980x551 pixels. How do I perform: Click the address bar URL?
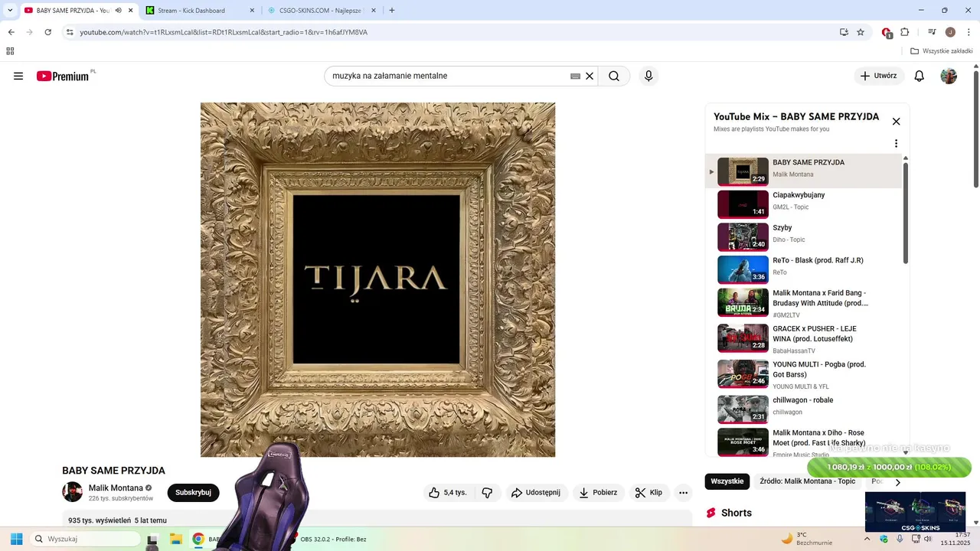[x=224, y=32]
